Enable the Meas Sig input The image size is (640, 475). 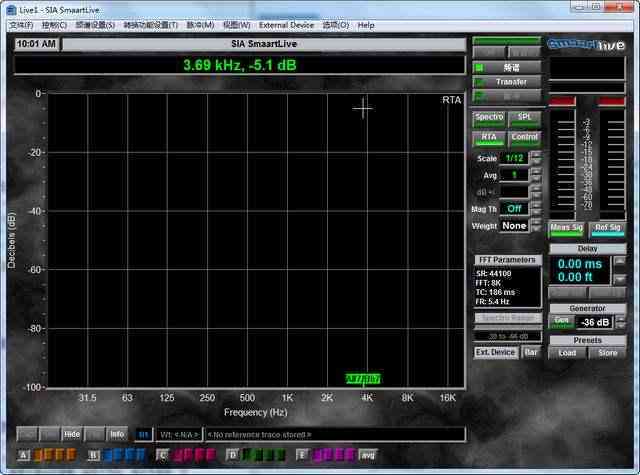coord(566,229)
